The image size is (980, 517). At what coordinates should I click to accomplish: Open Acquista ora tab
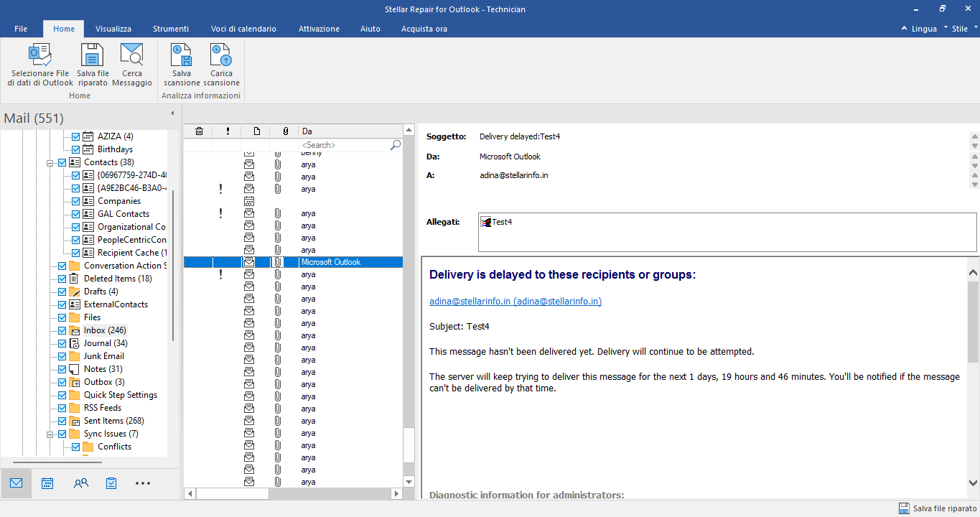(424, 29)
